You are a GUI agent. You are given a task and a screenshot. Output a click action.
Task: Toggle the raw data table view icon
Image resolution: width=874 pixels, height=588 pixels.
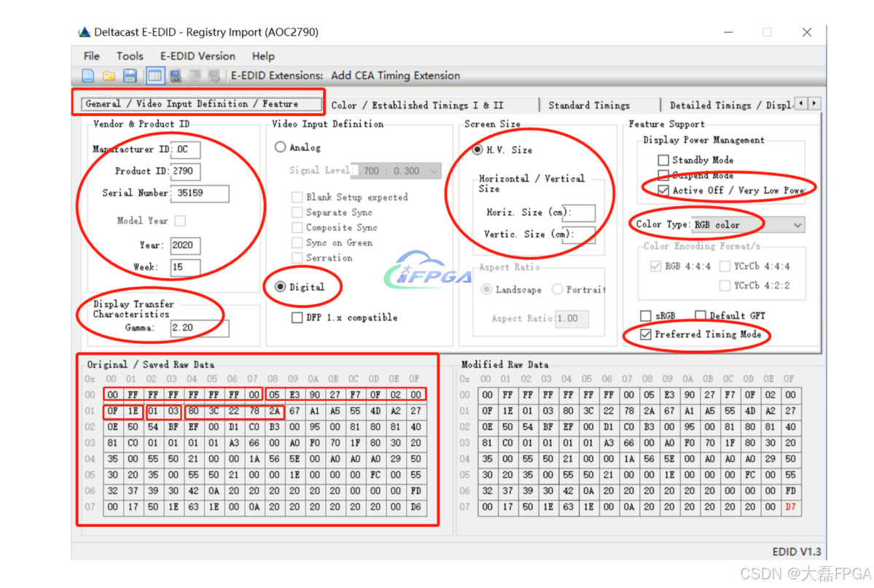tap(155, 76)
